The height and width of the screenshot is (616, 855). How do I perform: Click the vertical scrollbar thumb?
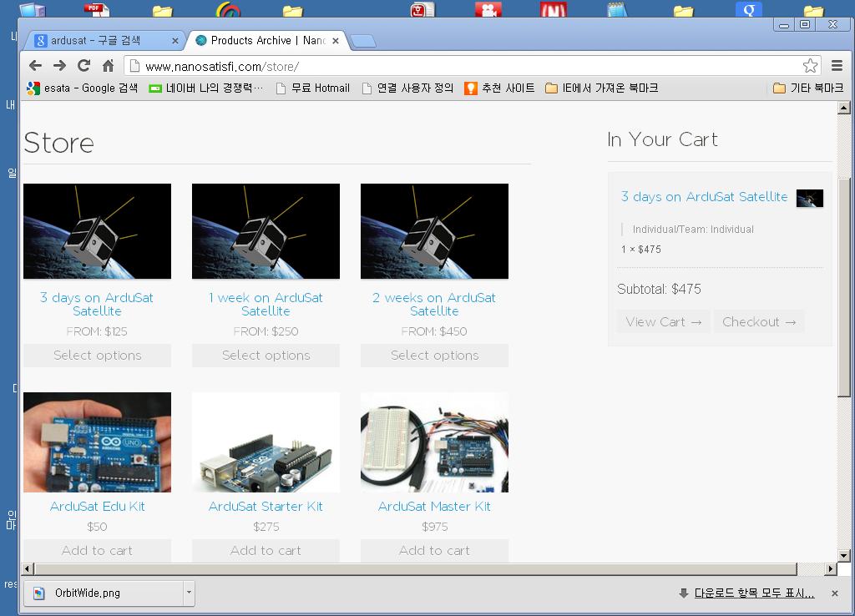[844, 288]
